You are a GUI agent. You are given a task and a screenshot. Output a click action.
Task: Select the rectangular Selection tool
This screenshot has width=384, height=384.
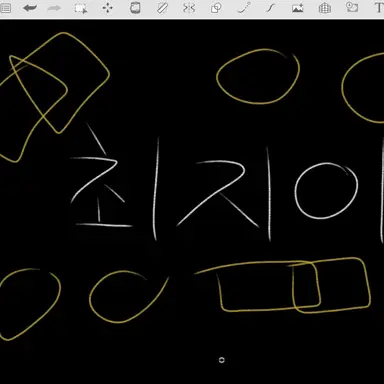point(81,8)
